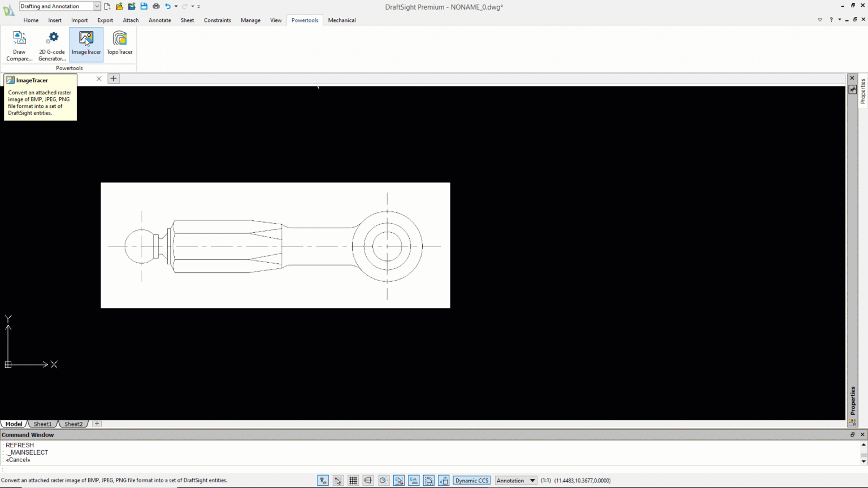This screenshot has width=868, height=488.
Task: Create a new drawing document
Action: 107,6
